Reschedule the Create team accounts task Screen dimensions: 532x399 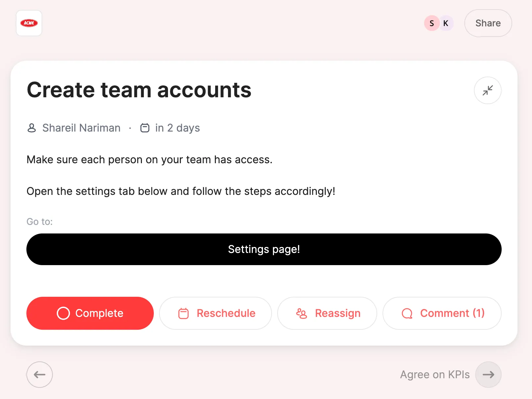[215, 313]
